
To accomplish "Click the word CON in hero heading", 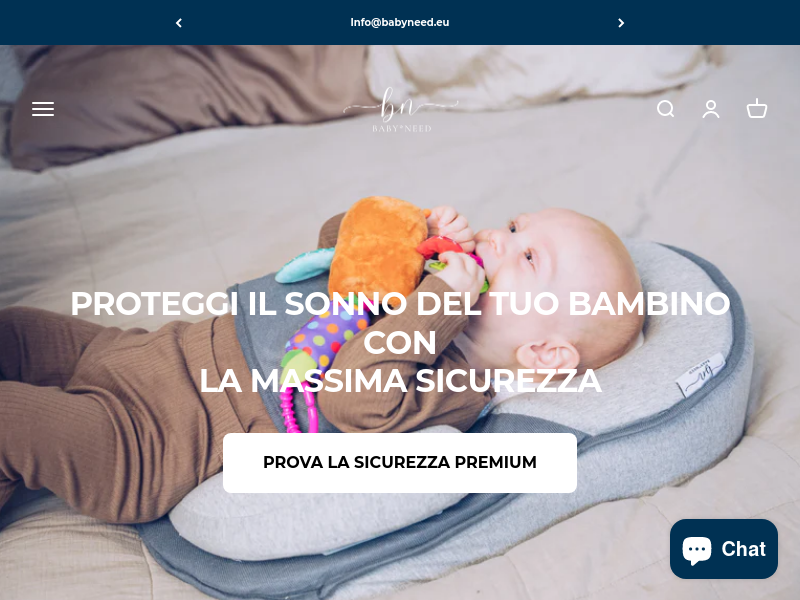I will [x=399, y=342].
